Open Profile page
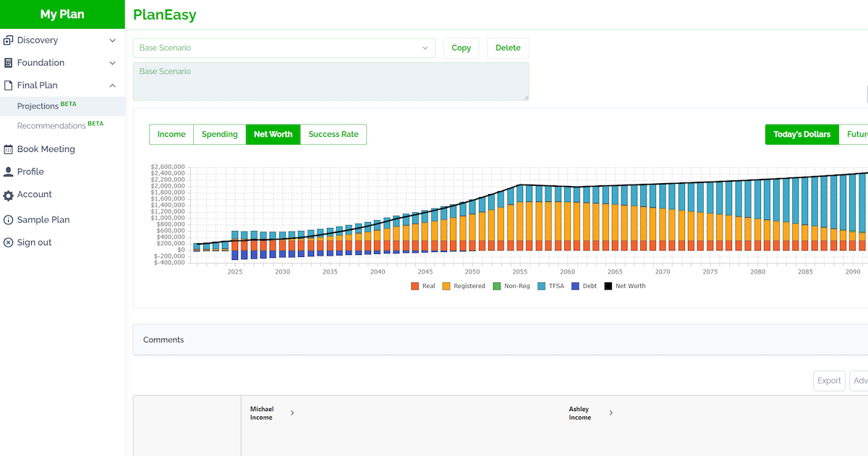The height and width of the screenshot is (456, 868). coord(30,172)
